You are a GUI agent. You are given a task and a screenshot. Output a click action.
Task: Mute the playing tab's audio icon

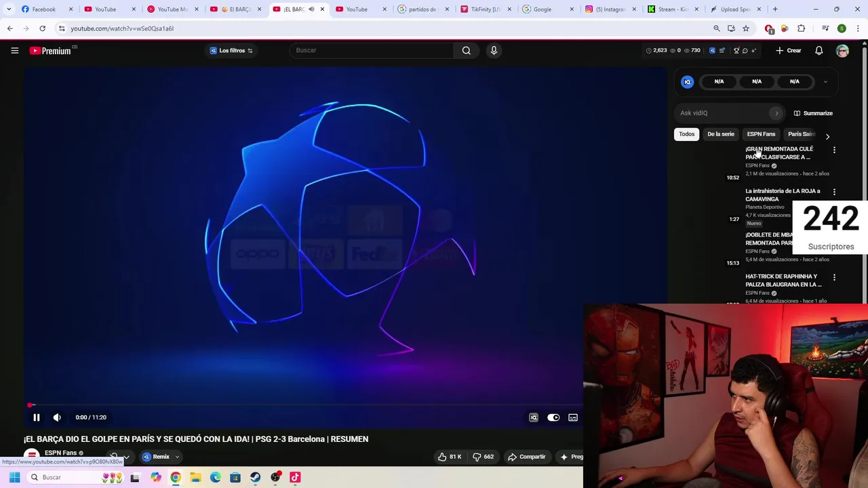click(311, 9)
